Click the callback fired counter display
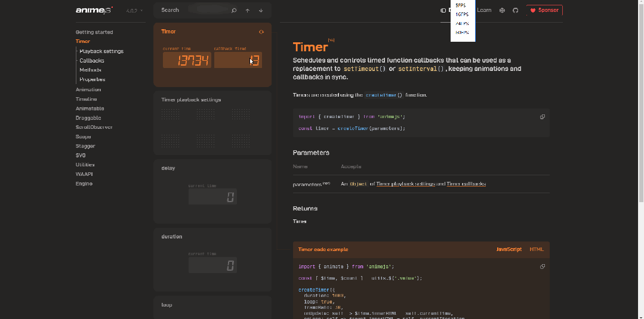Image resolution: width=644 pixels, height=319 pixels. [238, 60]
